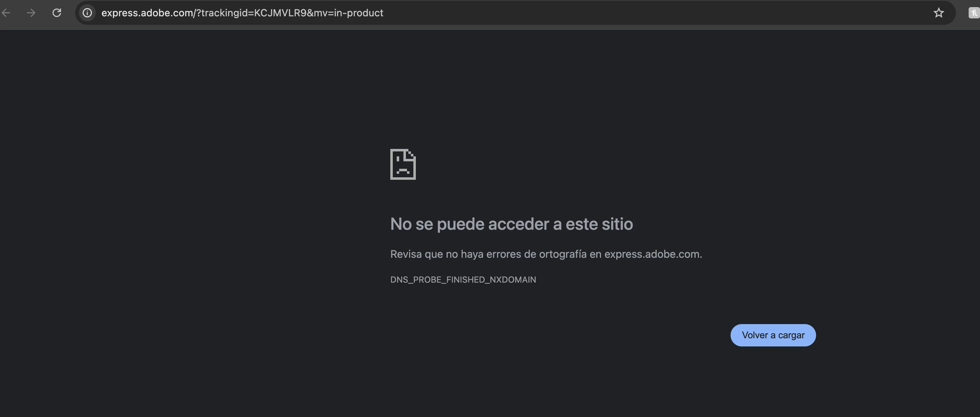Bookmark this page with the star icon
Viewport: 980px width, 417px height.
pos(938,13)
